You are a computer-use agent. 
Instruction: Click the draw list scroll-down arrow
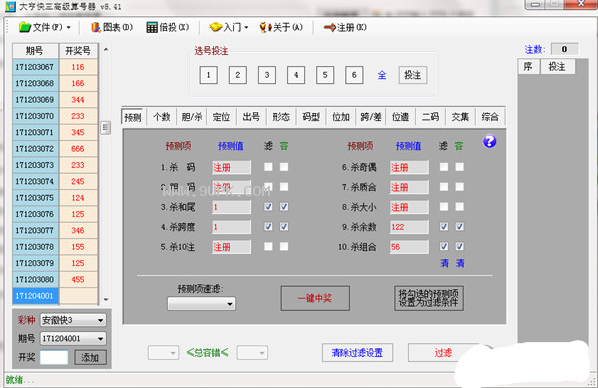pos(106,299)
